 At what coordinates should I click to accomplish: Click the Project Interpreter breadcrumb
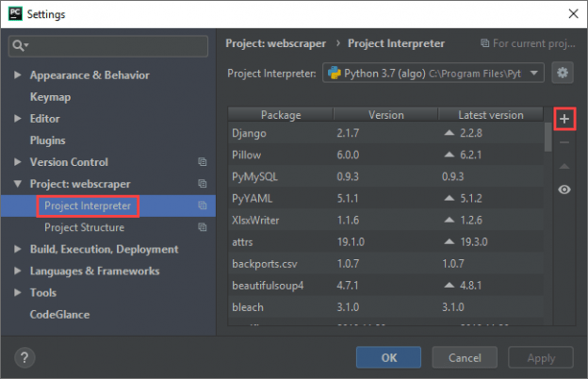click(396, 43)
